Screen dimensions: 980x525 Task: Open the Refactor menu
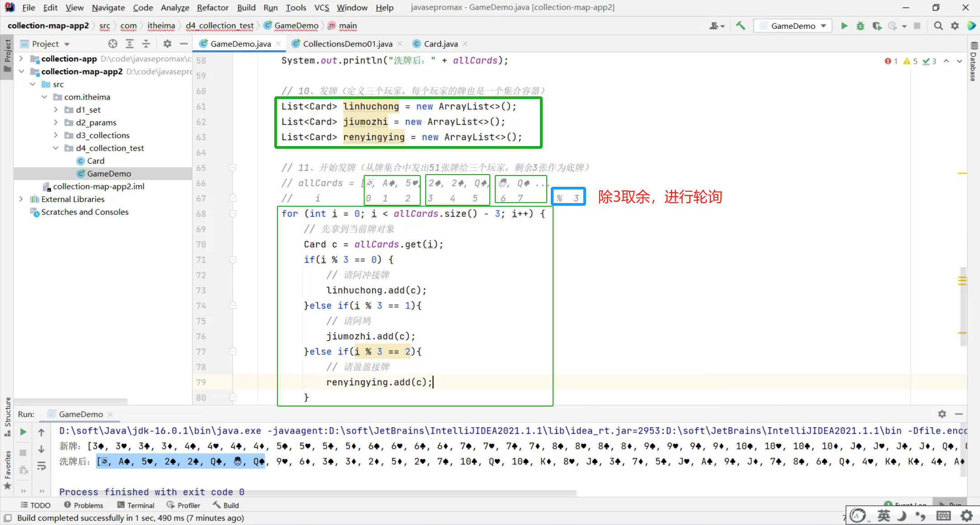212,8
